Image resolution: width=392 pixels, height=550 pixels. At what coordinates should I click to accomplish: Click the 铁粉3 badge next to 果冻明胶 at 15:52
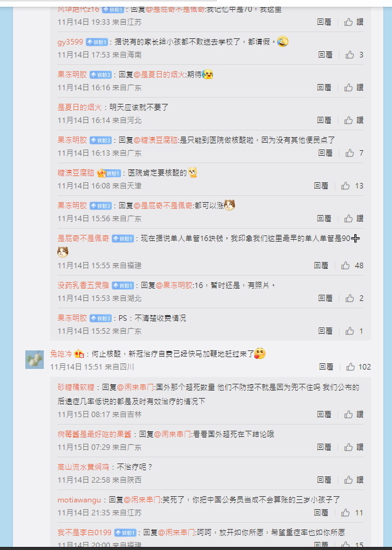(x=101, y=318)
